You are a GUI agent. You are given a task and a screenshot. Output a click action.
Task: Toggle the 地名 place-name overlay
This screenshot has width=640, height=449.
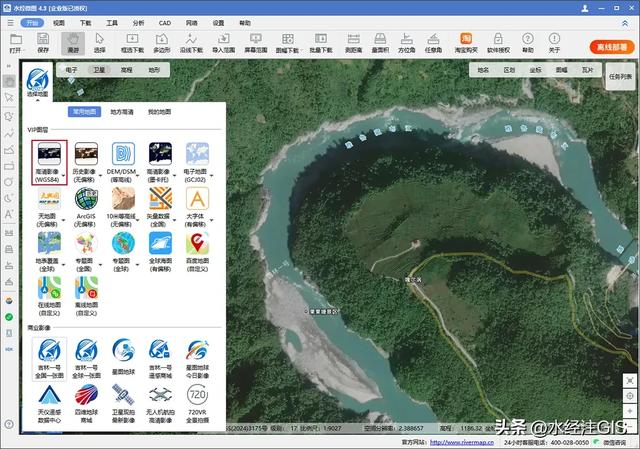tap(483, 70)
